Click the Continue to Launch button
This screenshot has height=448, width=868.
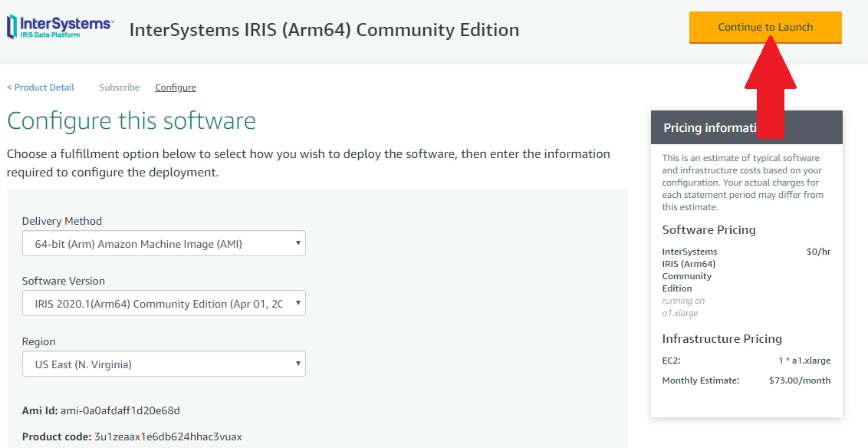(x=765, y=27)
